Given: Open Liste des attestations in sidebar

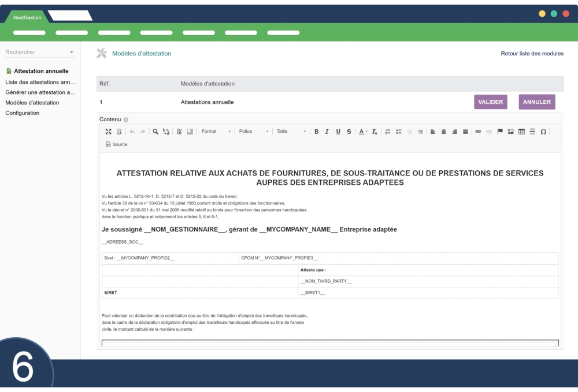Looking at the screenshot, I should click(40, 82).
